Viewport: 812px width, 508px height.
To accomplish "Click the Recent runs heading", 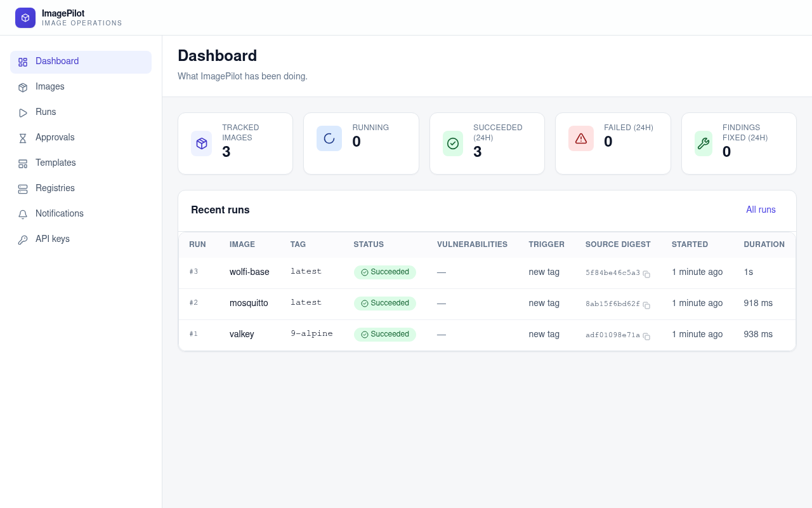I will pos(220,210).
